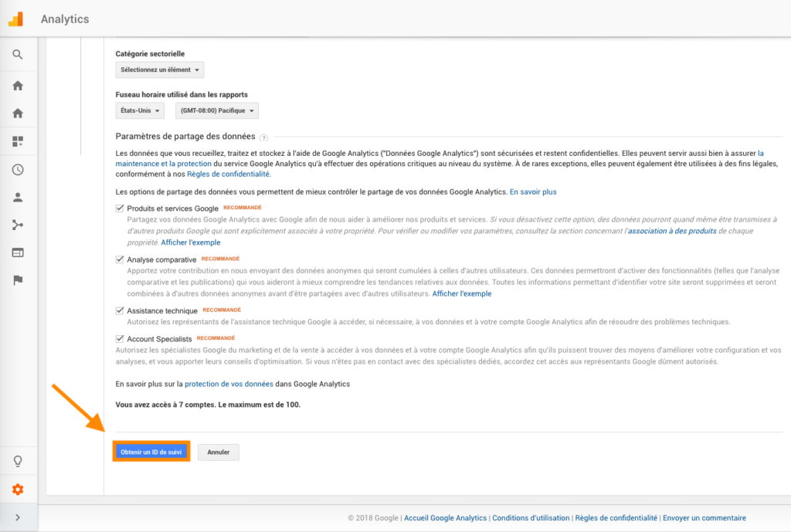
Task: Open Conditions d'utilisation footer link
Action: pyautogui.click(x=531, y=518)
